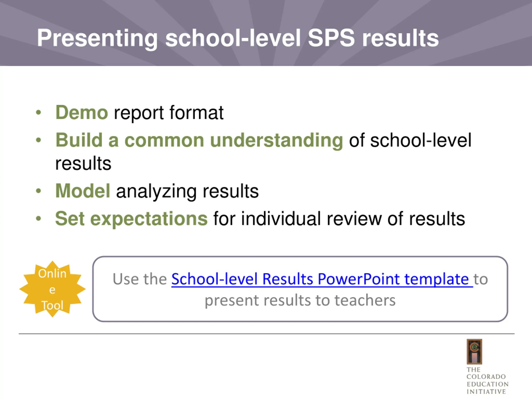Open the School-level Results PowerPoint template link
The image size is (532, 399).
tap(322, 279)
